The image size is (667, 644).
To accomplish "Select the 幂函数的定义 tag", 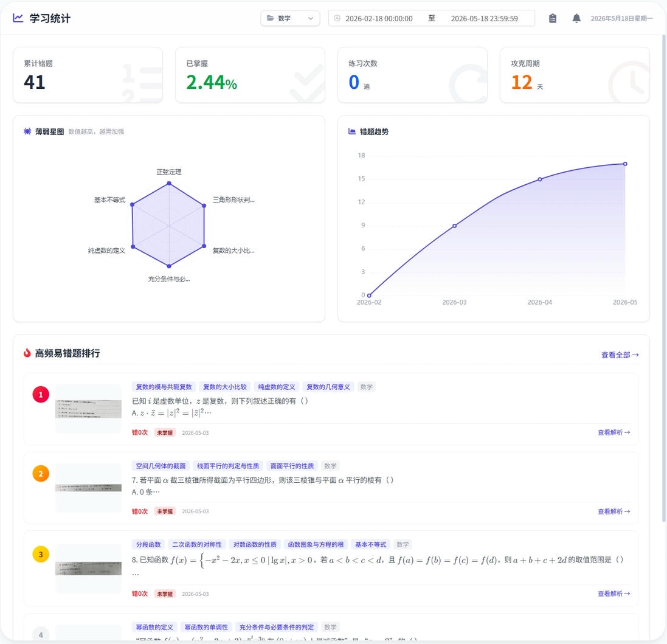I will click(154, 627).
